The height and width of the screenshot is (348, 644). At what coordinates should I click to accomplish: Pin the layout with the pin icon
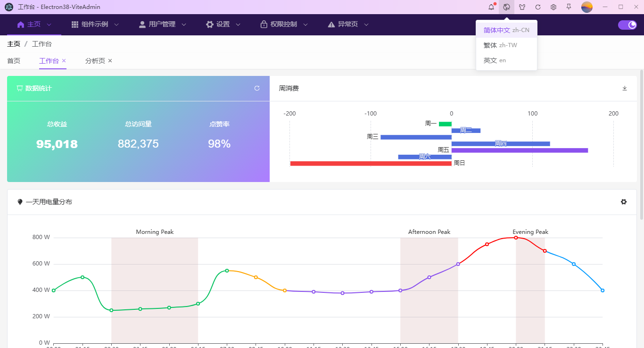coord(569,7)
